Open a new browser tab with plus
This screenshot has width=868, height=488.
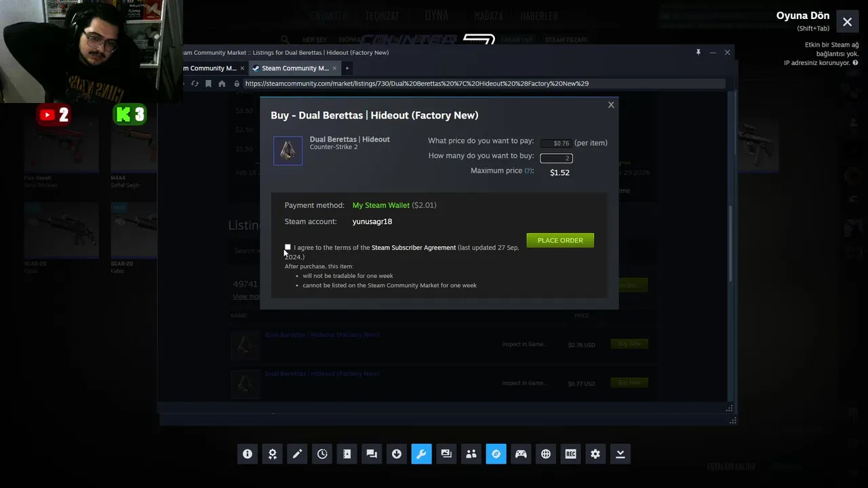click(x=347, y=68)
